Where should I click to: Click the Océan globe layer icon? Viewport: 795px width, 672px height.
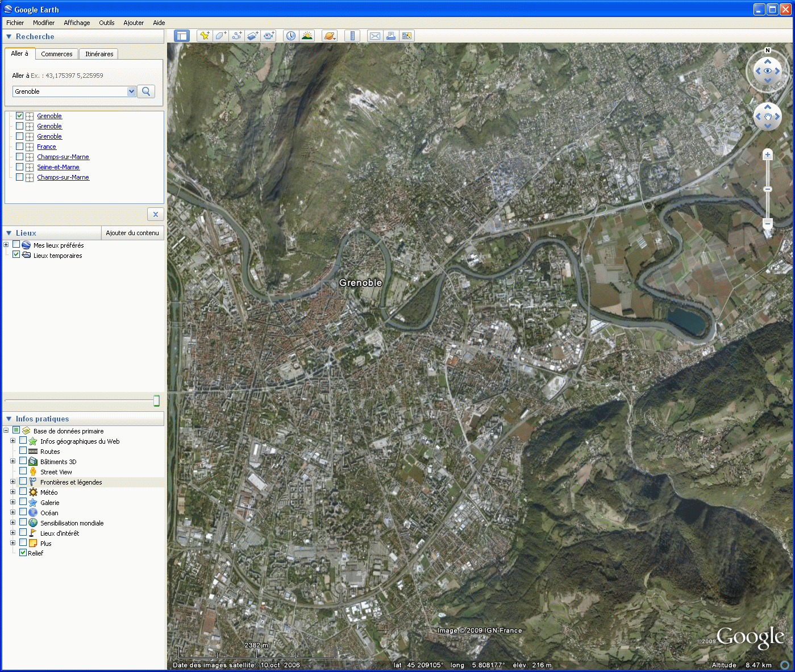(33, 513)
